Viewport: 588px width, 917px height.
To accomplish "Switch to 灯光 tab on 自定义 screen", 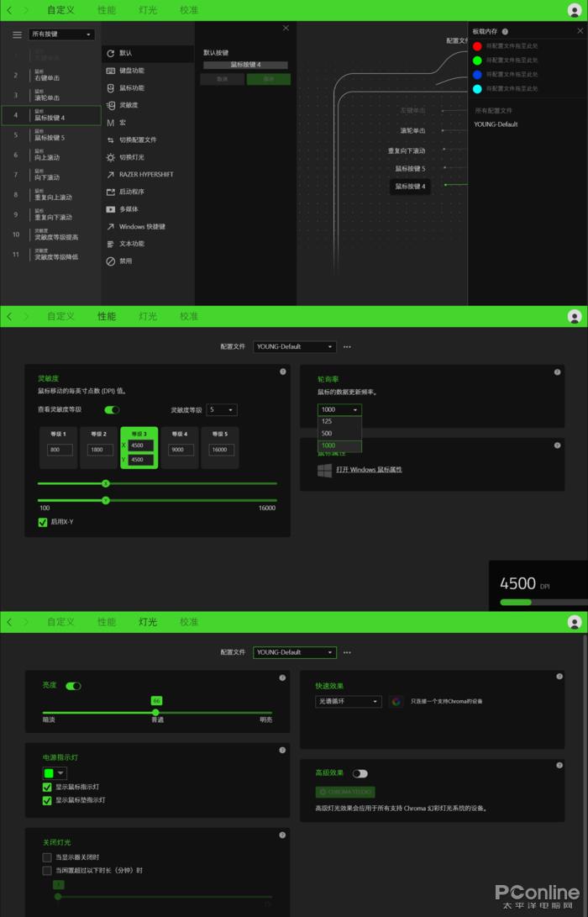I will click(x=148, y=10).
